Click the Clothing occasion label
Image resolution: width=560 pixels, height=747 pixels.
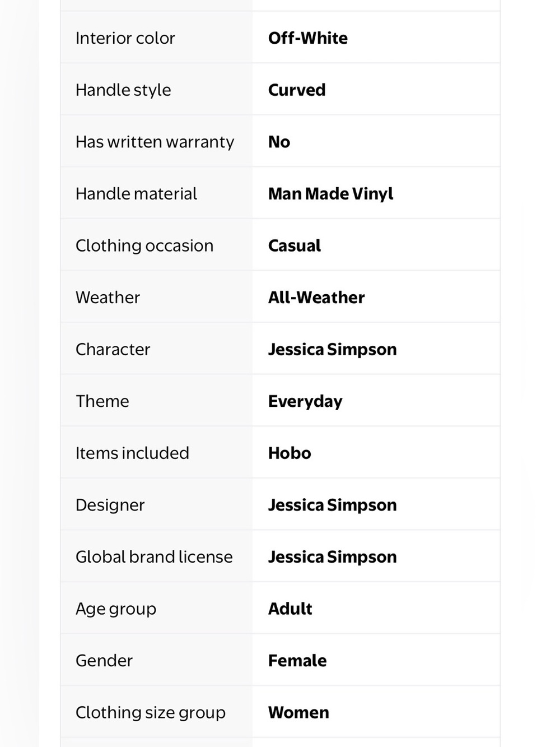(x=144, y=245)
